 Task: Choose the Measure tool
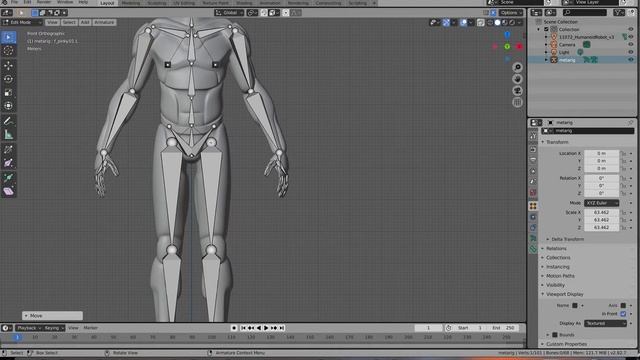coord(8,134)
